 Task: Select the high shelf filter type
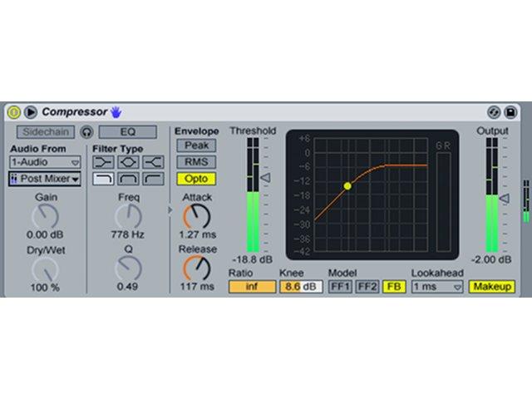point(153,162)
